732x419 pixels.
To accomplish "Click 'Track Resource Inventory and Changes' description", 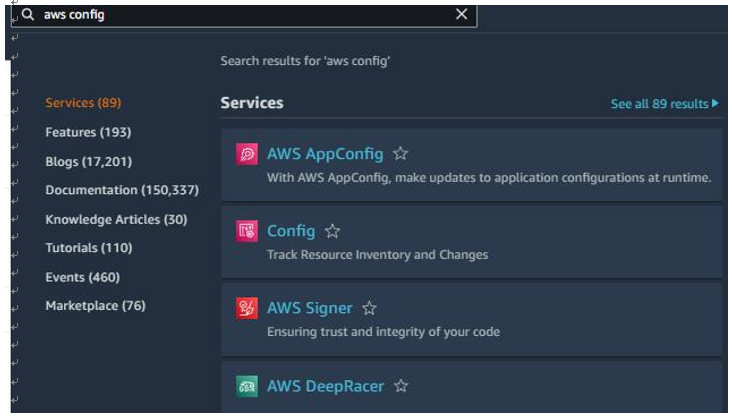I will tap(377, 255).
